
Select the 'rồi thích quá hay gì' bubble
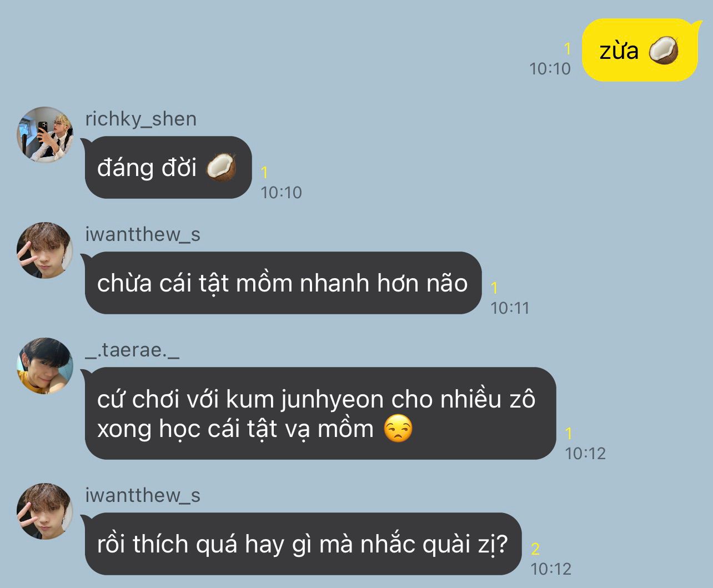tap(303, 544)
